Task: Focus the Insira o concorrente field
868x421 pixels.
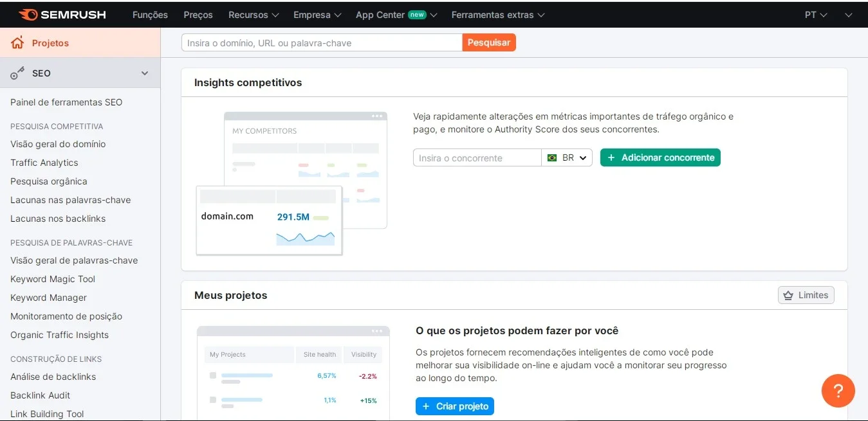Action: tap(477, 157)
